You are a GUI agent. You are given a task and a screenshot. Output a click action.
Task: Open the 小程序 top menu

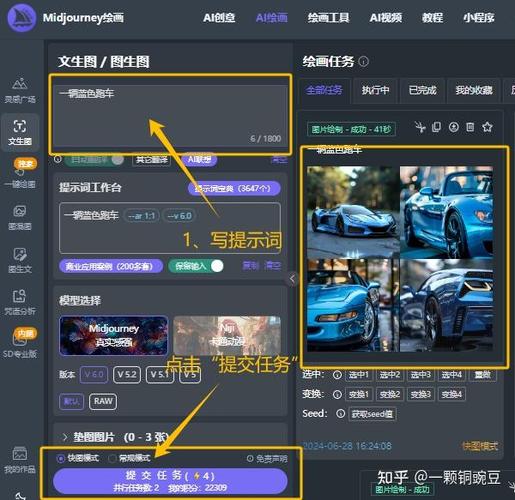[x=479, y=18]
